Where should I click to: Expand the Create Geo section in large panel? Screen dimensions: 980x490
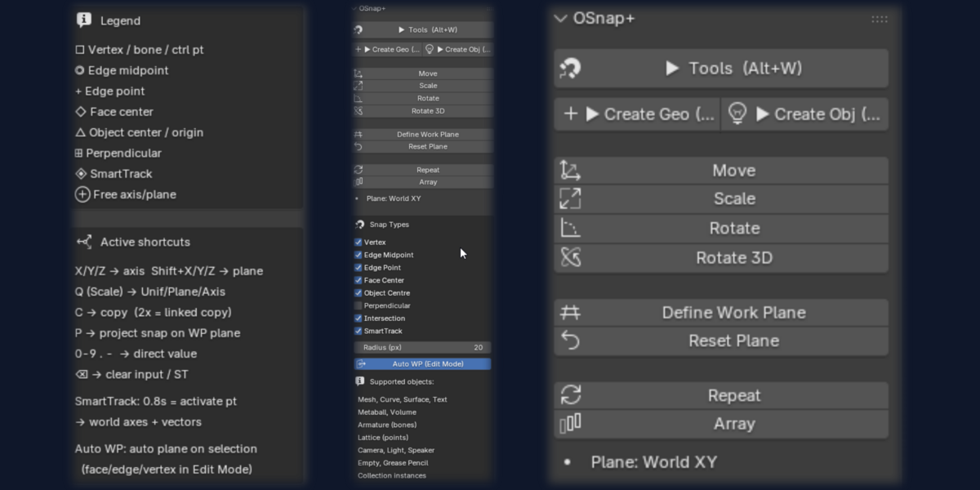(638, 114)
